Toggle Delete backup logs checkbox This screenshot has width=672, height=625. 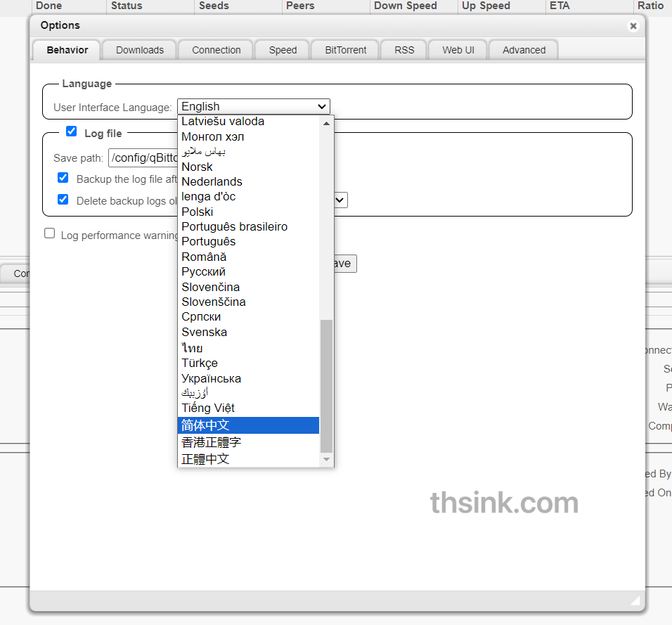point(63,200)
